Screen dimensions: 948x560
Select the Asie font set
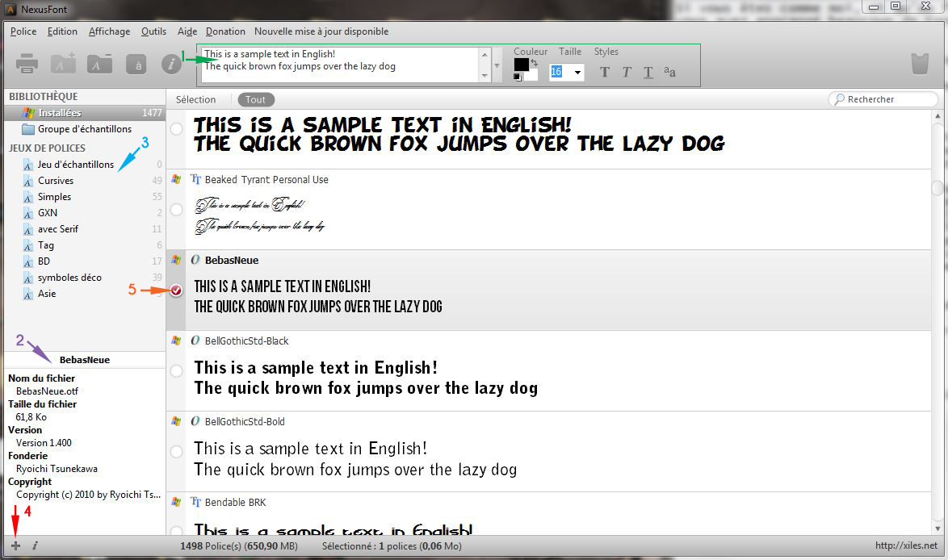pos(85,294)
